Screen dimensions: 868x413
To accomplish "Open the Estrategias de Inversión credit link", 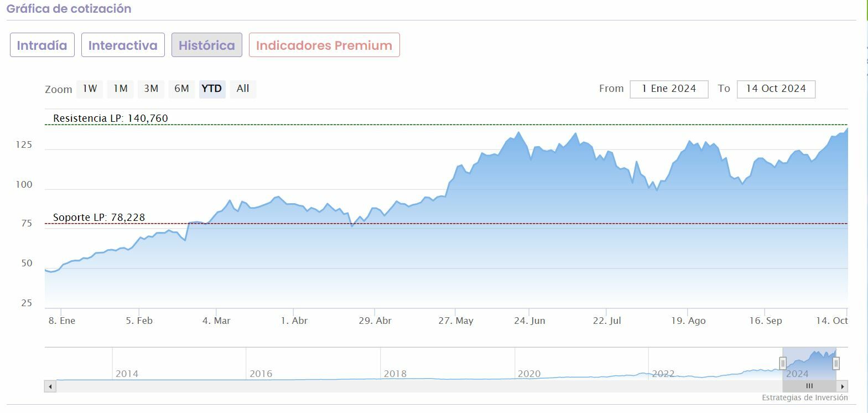I will 804,397.
